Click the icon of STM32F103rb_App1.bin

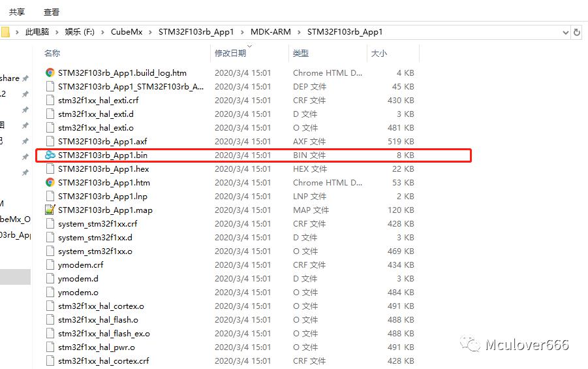point(50,155)
